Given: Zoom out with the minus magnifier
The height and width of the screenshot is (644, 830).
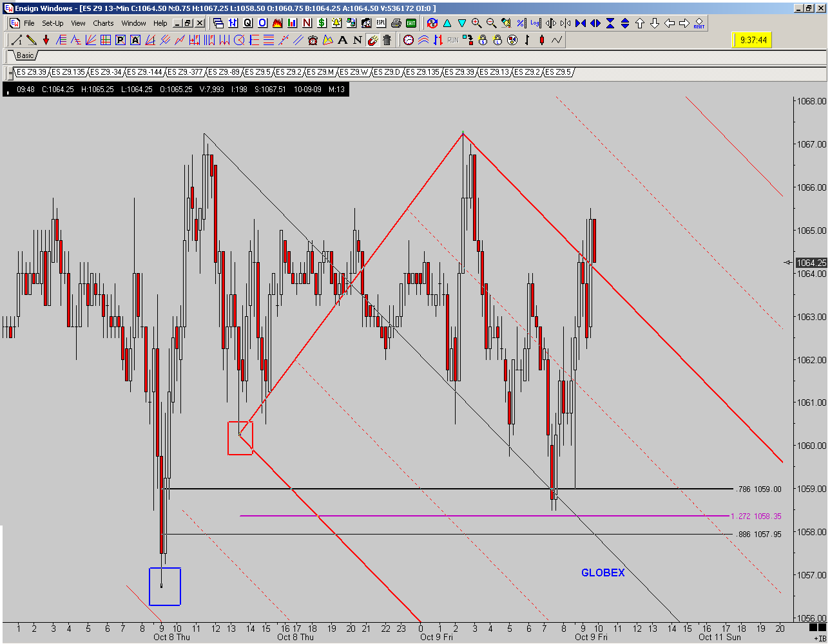Looking at the screenshot, I should (491, 23).
